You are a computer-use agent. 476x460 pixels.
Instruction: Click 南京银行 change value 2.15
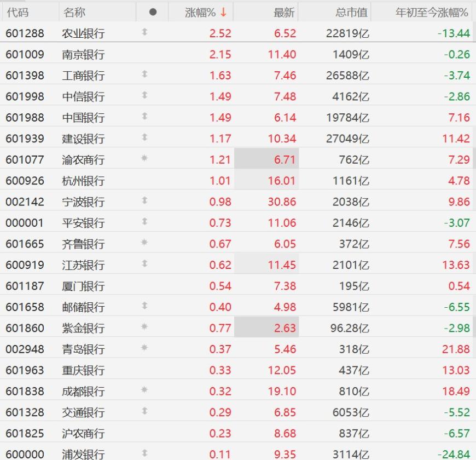220,54
